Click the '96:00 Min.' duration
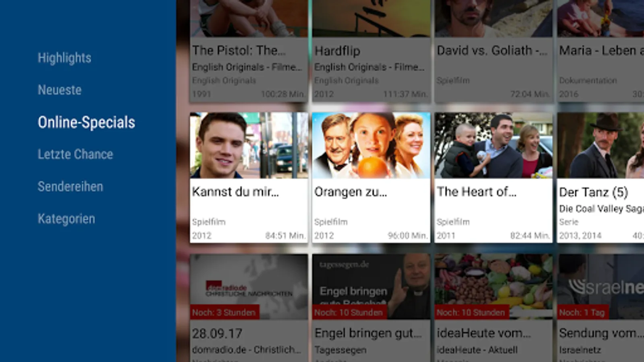 tap(408, 235)
